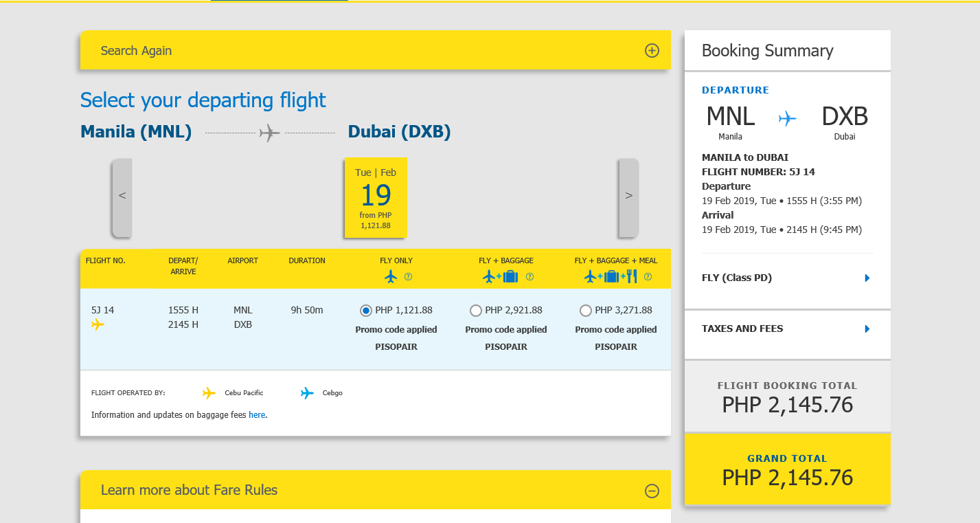Select the Tue Feb 19 date tab

pos(376,198)
